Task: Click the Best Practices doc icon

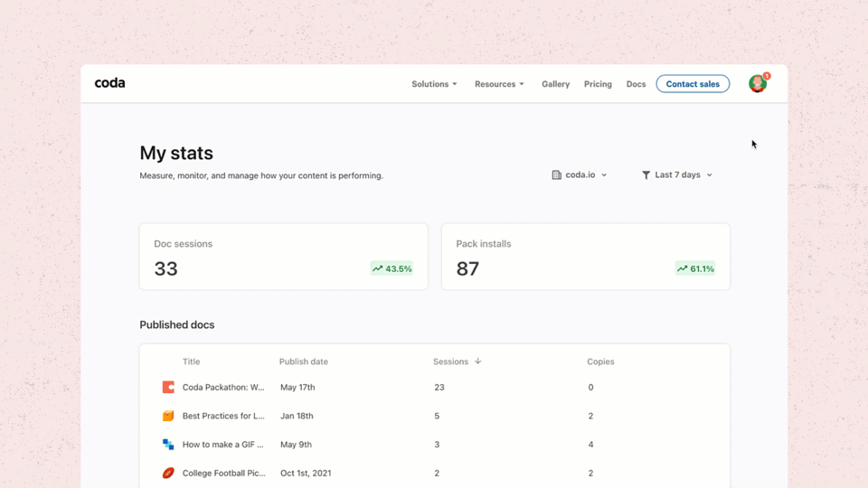Action: click(168, 416)
